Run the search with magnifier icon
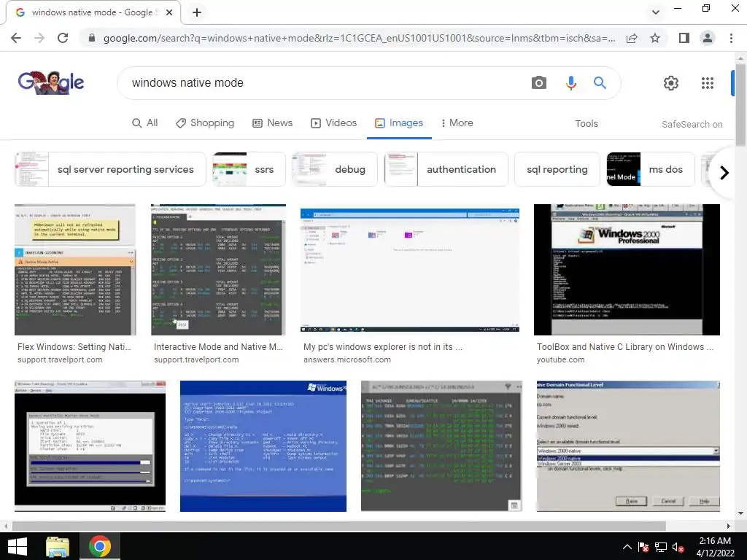747x560 pixels. tap(600, 83)
